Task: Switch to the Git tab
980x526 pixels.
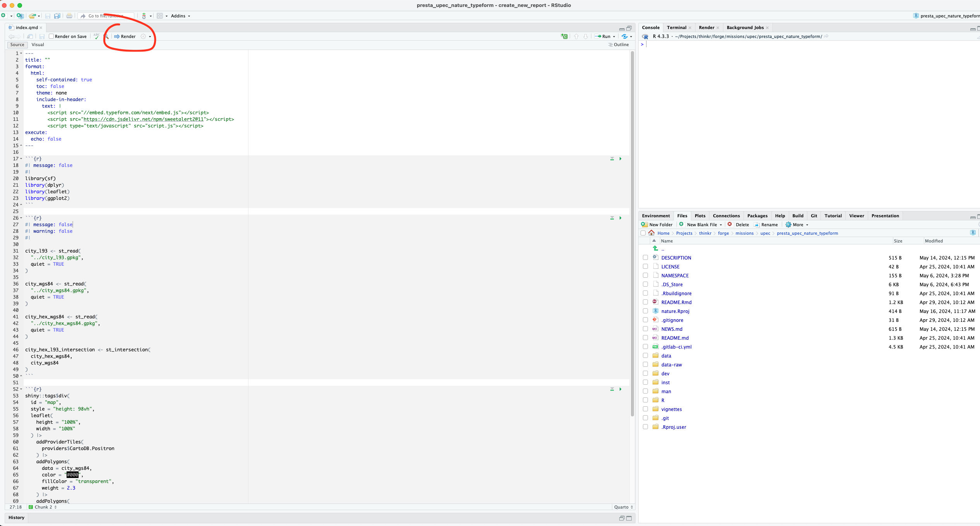Action: [814, 216]
